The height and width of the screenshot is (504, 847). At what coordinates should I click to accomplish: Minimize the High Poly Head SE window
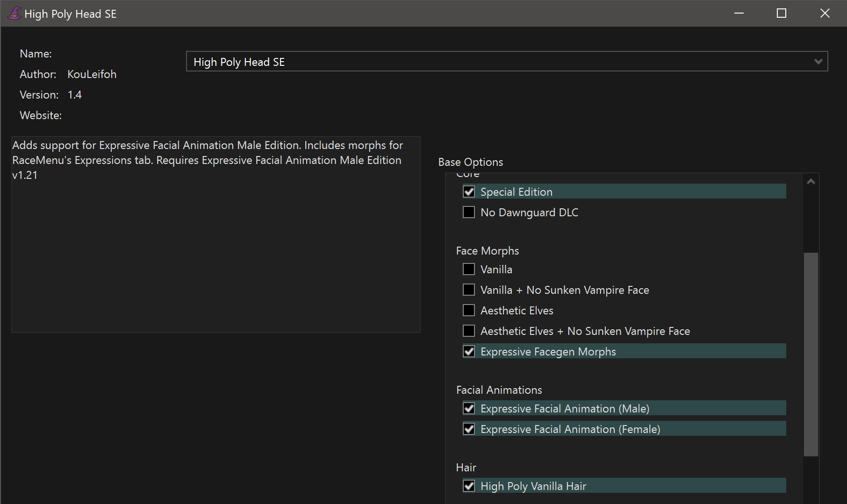739,14
